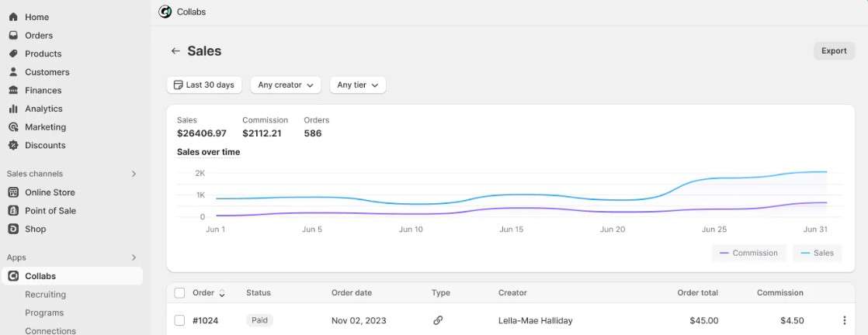
Task: Open the Any creator dropdown
Action: pyautogui.click(x=286, y=85)
